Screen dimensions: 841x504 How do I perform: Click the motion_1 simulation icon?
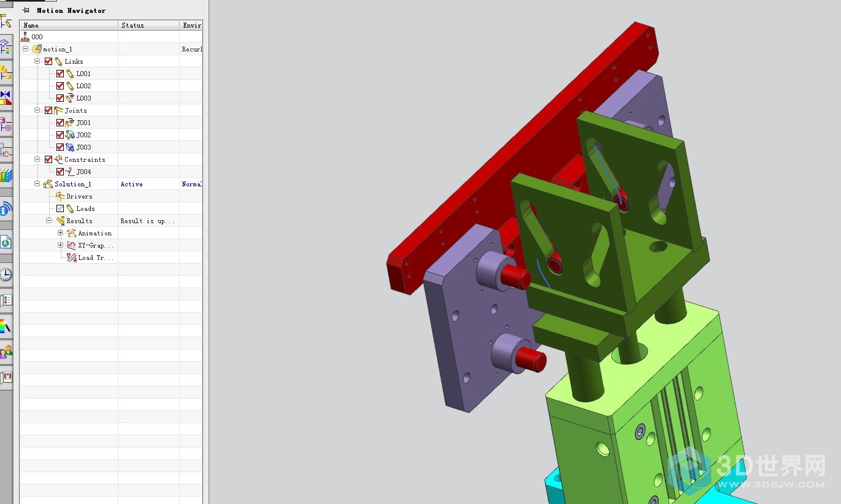[37, 49]
